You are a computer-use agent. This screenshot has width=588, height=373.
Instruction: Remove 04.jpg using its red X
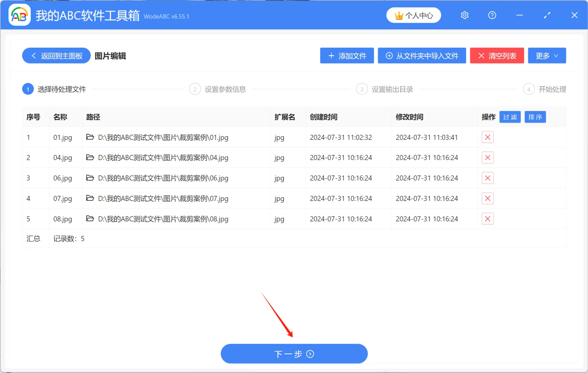click(487, 157)
